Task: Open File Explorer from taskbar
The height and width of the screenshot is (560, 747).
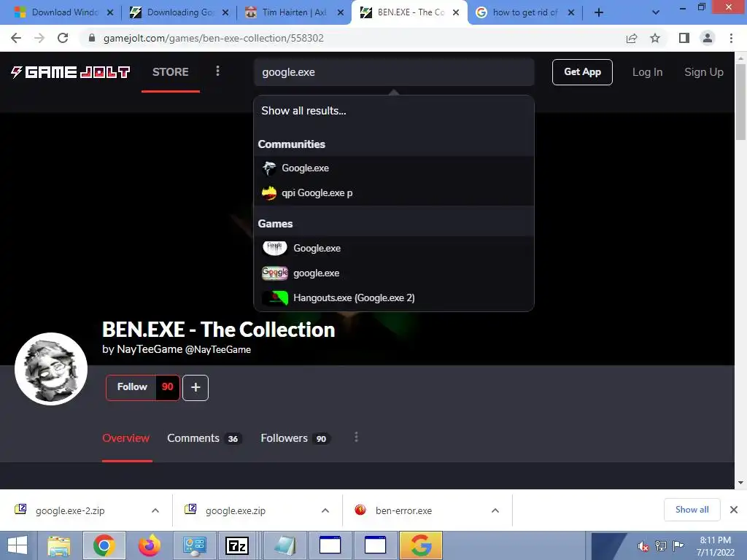Action: coord(59,545)
